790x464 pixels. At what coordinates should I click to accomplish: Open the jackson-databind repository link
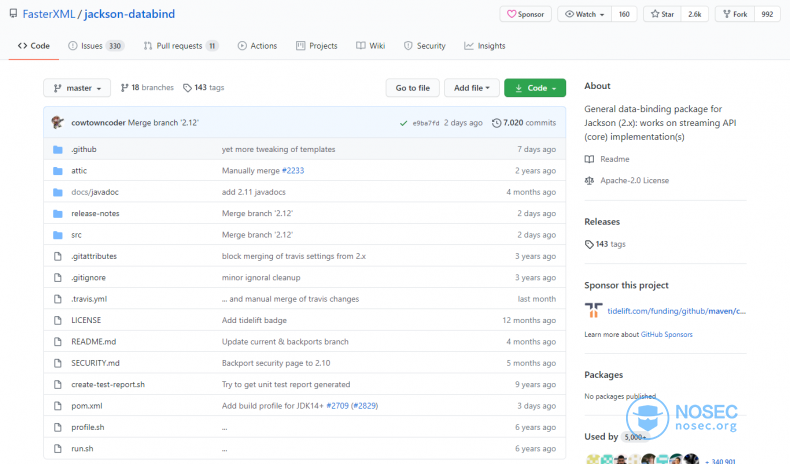pos(129,14)
